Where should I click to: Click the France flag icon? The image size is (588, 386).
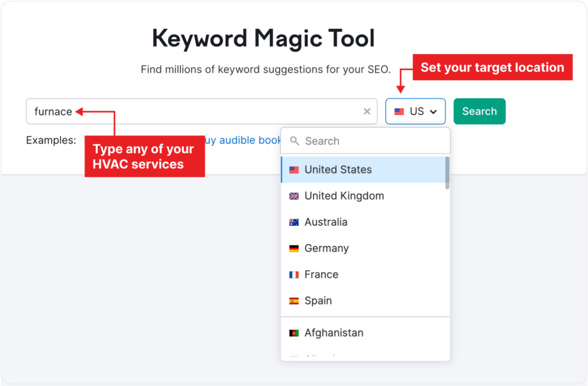[294, 275]
